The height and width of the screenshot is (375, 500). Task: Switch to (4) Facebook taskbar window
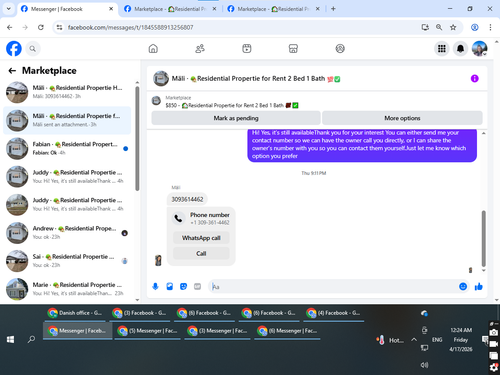click(334, 313)
